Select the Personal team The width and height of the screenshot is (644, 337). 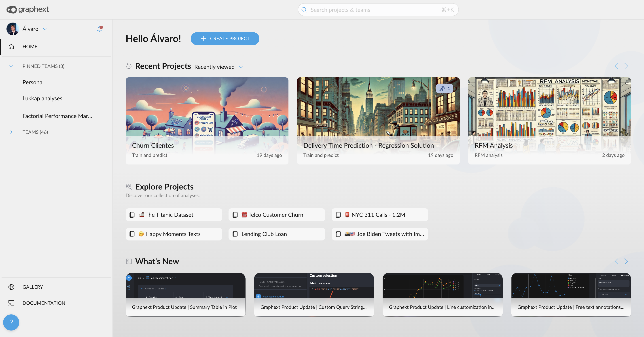[x=33, y=82]
